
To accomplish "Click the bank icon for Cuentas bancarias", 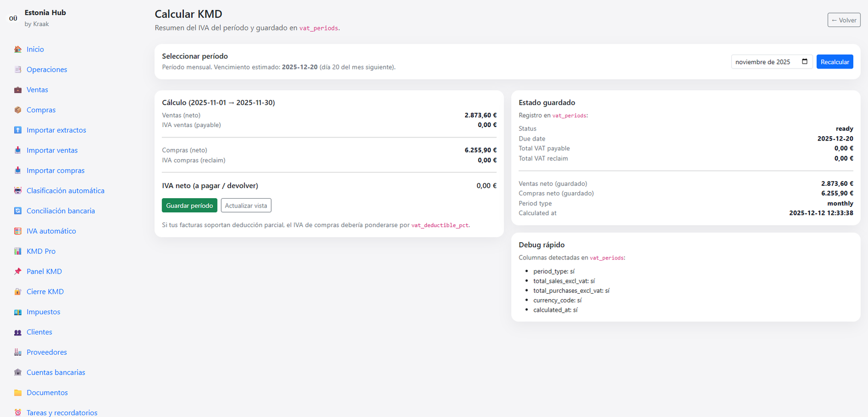I will pyautogui.click(x=18, y=372).
